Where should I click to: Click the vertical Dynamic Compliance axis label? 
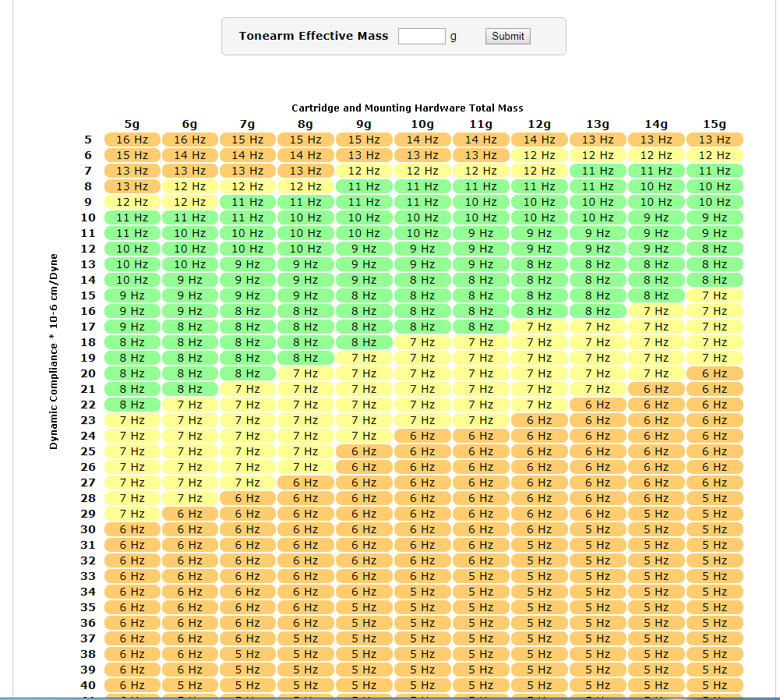[54, 351]
